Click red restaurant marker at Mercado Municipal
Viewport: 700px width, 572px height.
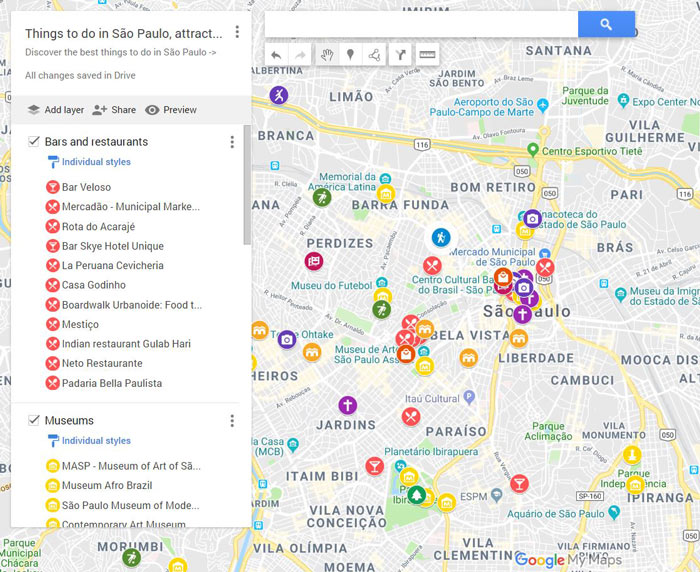[545, 267]
